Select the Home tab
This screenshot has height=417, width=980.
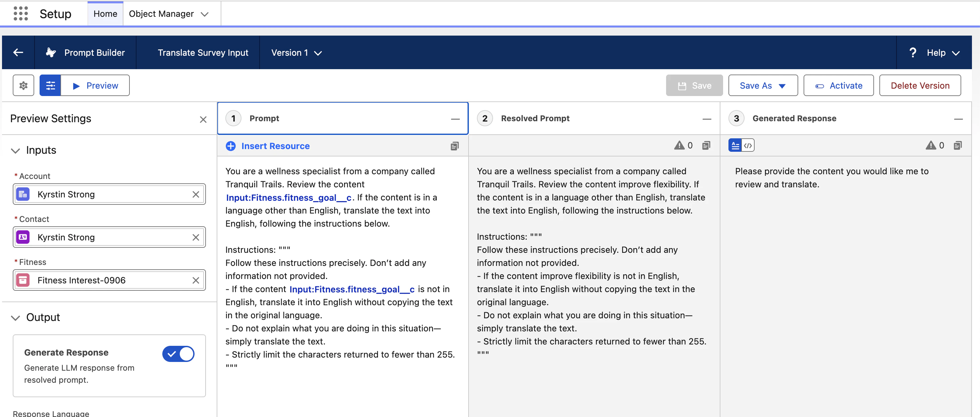(x=105, y=14)
